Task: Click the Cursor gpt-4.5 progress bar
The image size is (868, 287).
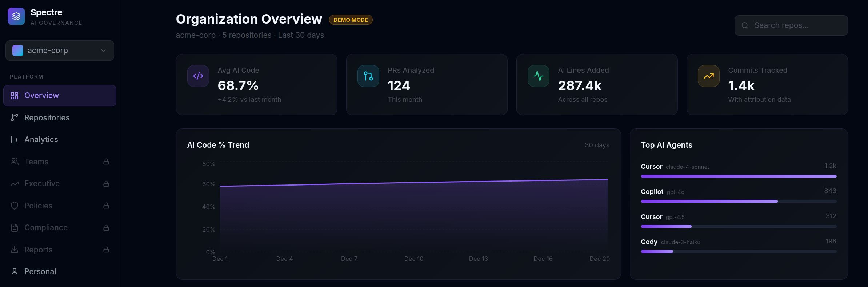Action: pos(739,226)
